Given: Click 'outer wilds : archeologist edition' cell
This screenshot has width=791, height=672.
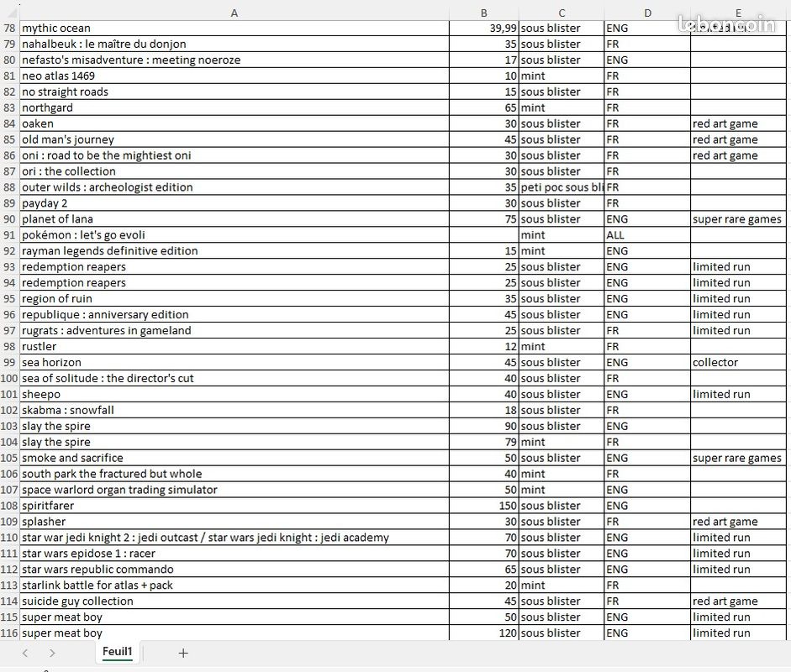Looking at the screenshot, I should pos(234,187).
